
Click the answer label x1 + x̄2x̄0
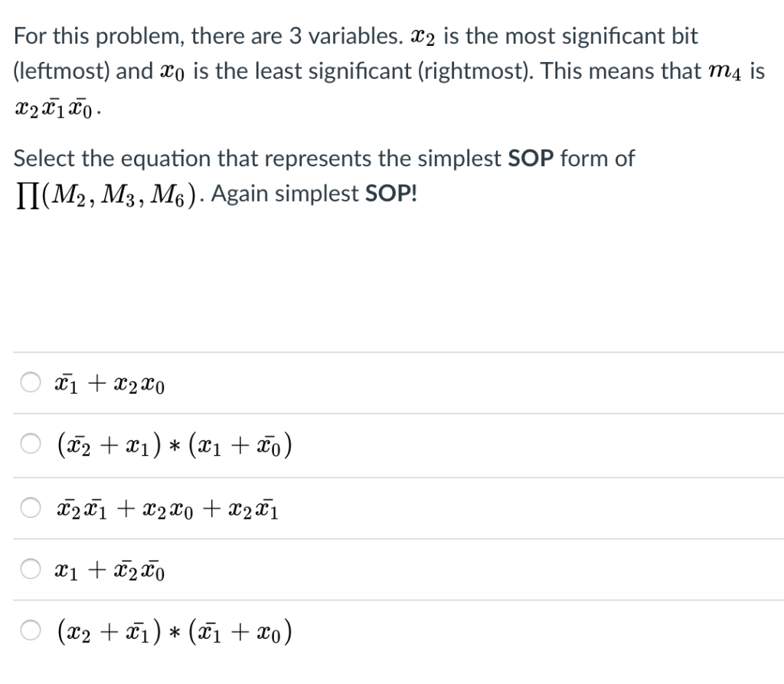pyautogui.click(x=107, y=568)
